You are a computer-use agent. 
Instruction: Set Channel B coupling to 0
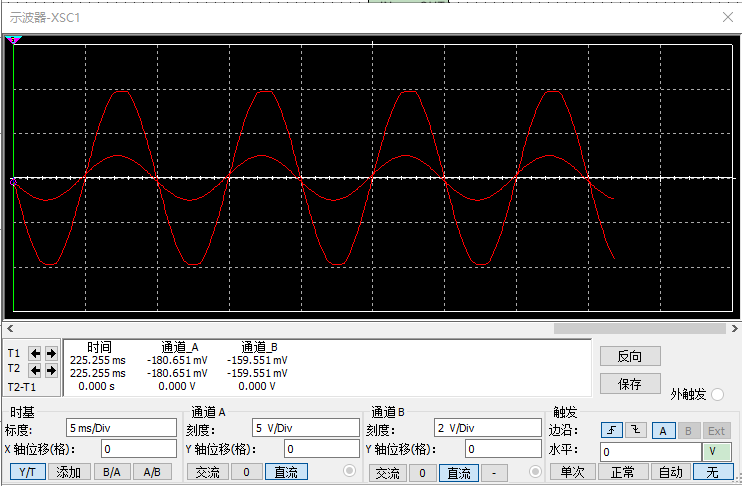422,472
